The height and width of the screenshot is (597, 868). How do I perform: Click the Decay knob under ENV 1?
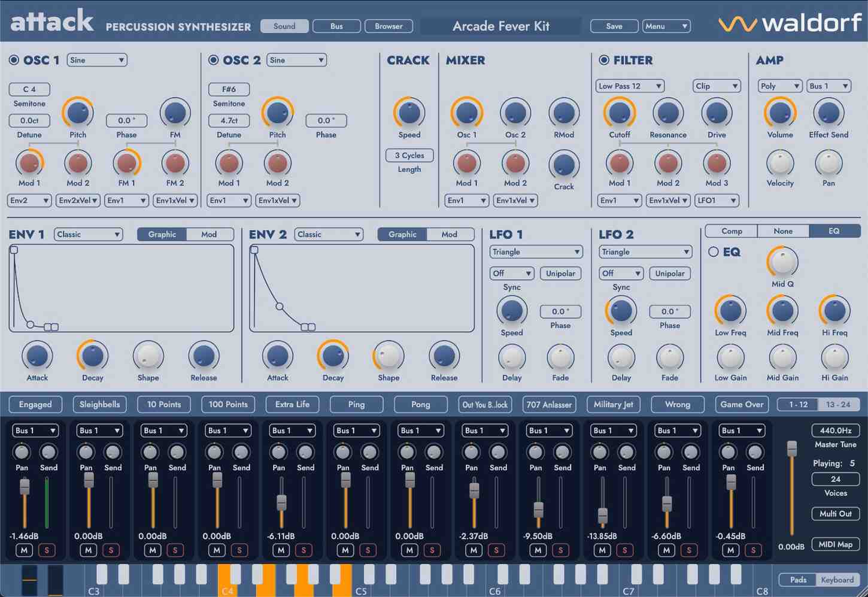click(92, 355)
